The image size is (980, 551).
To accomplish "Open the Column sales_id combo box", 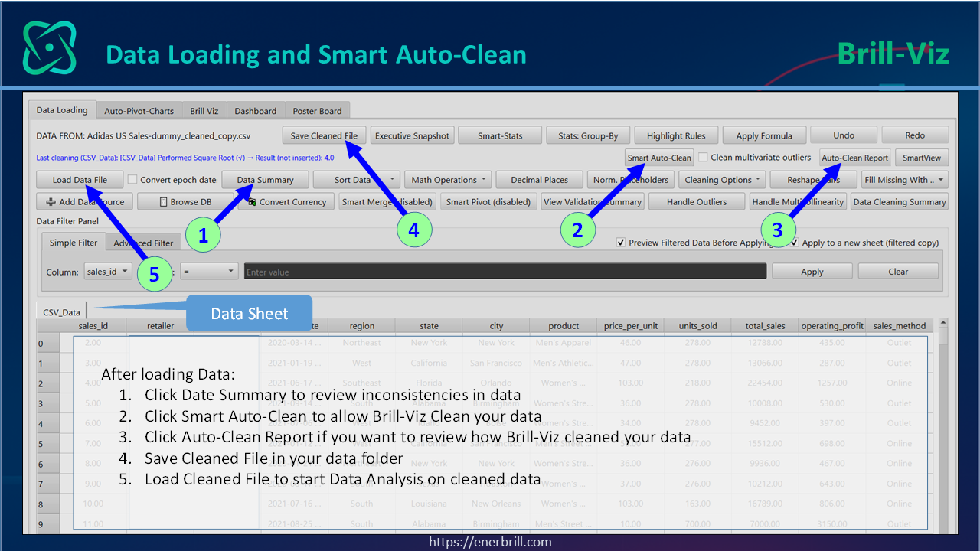I will coord(106,272).
